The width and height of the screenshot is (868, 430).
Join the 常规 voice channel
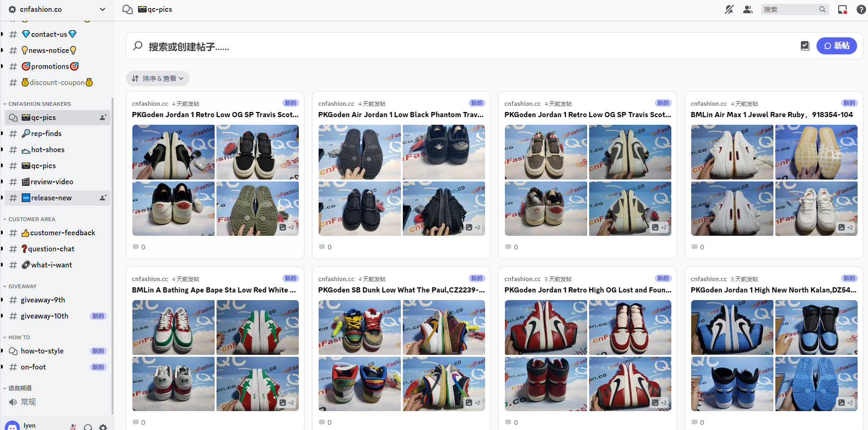click(x=58, y=402)
